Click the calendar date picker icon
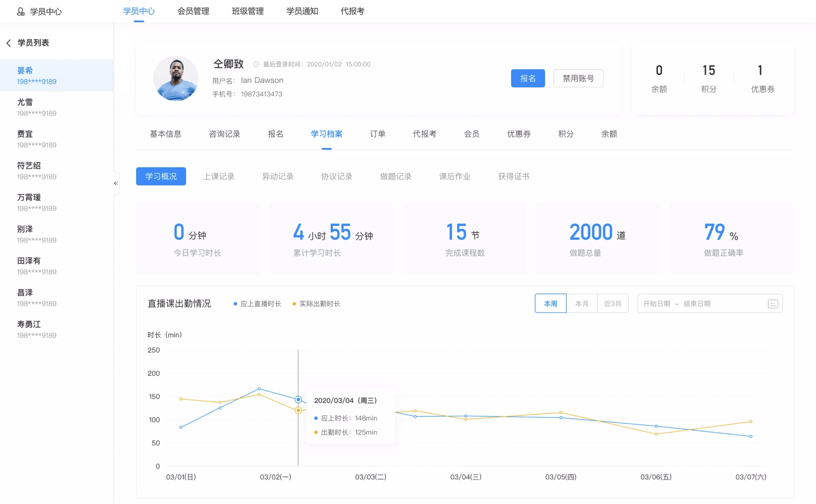 (x=773, y=304)
